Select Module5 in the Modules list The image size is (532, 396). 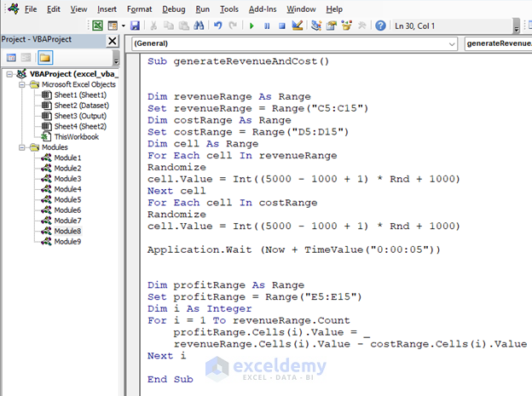click(x=67, y=200)
